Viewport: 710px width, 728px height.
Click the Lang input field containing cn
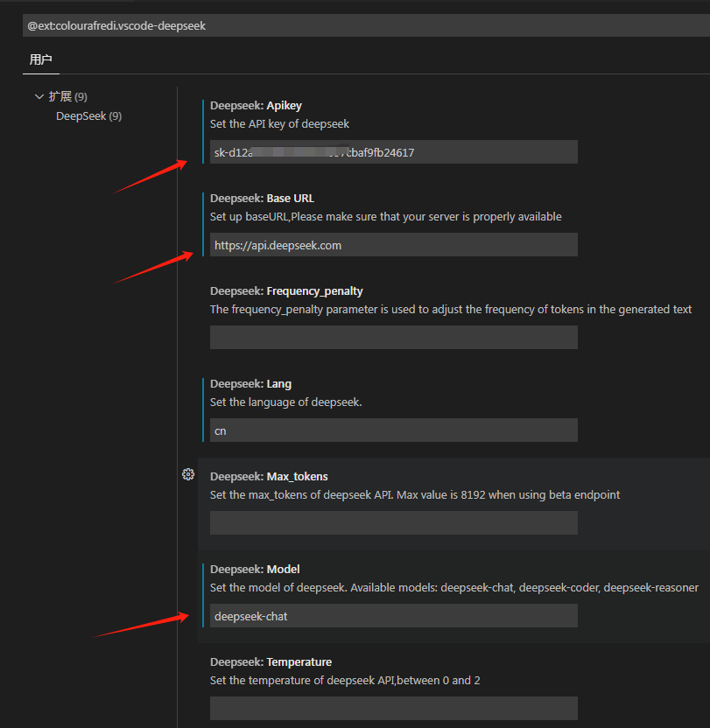[394, 430]
